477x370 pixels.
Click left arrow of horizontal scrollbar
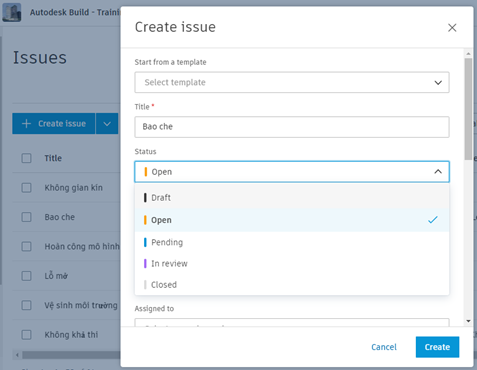point(17,355)
